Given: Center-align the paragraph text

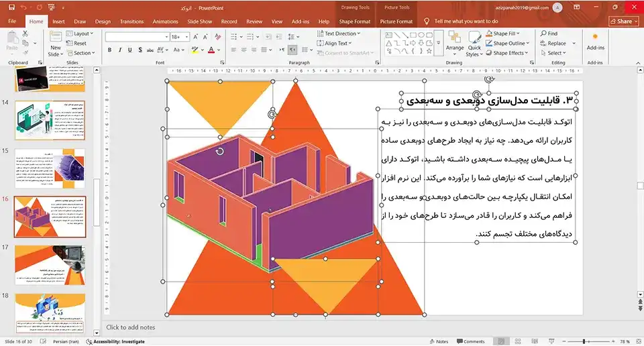Looking at the screenshot, I should point(244,50).
